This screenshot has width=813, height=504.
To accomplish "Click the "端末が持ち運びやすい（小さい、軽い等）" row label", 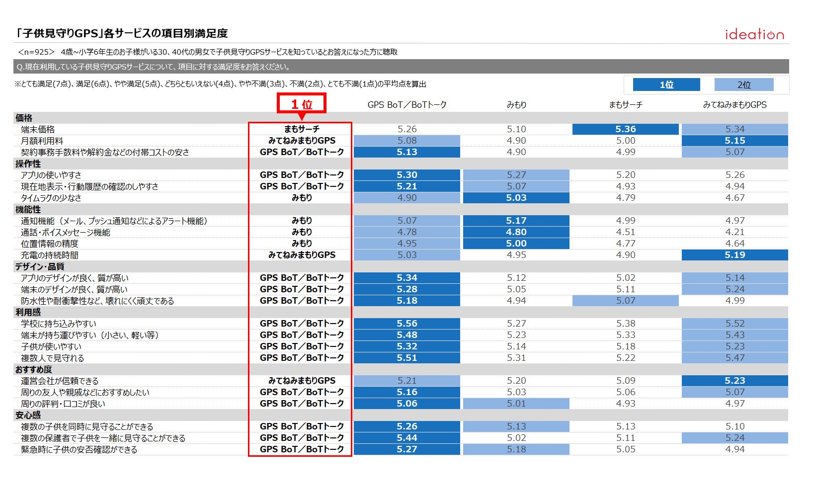I will 90,335.
